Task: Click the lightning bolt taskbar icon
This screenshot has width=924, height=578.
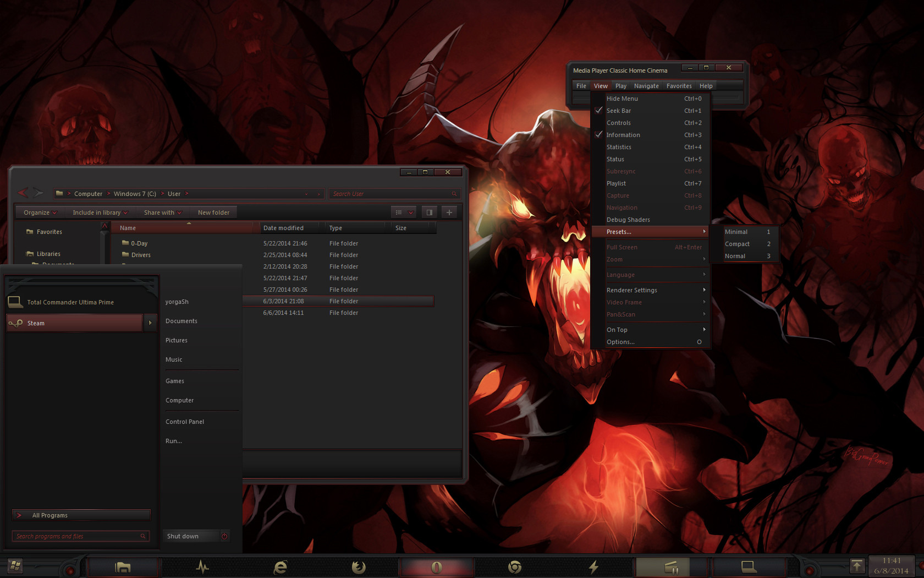Action: (x=593, y=566)
